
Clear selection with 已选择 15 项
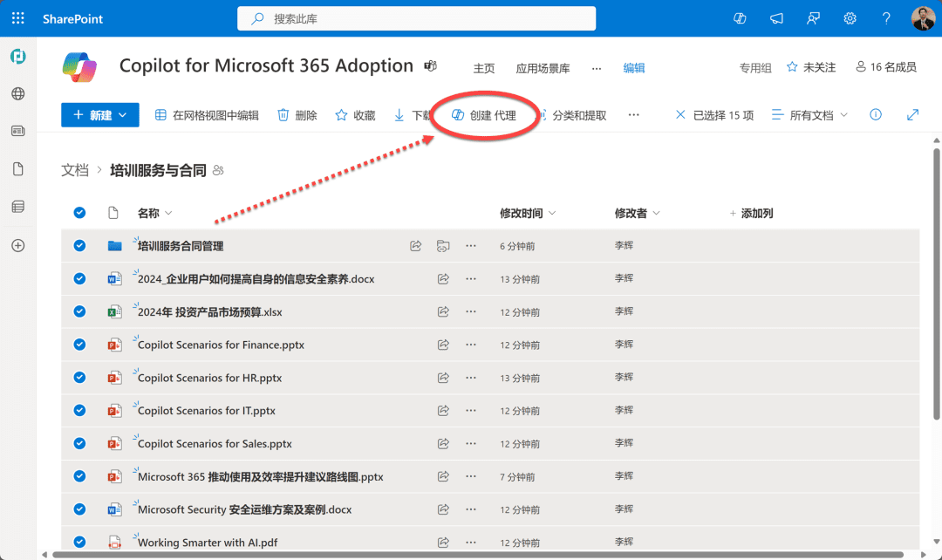tap(714, 115)
